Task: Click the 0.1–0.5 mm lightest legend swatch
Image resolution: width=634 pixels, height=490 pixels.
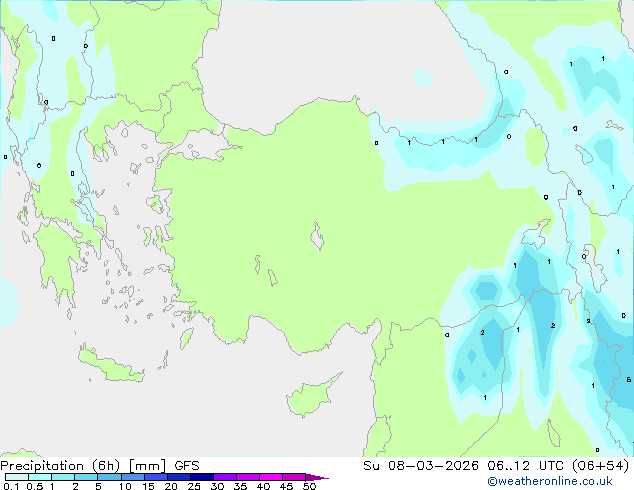Action: click(x=17, y=477)
